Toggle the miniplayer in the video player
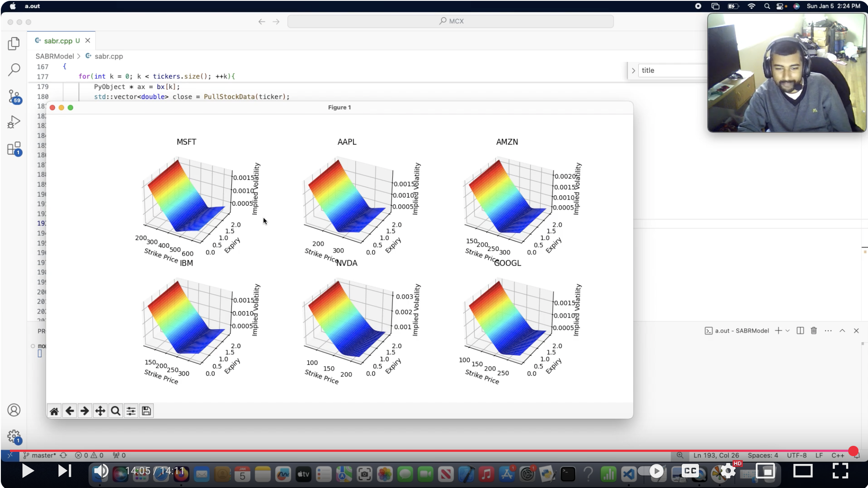868x488 pixels. click(766, 471)
